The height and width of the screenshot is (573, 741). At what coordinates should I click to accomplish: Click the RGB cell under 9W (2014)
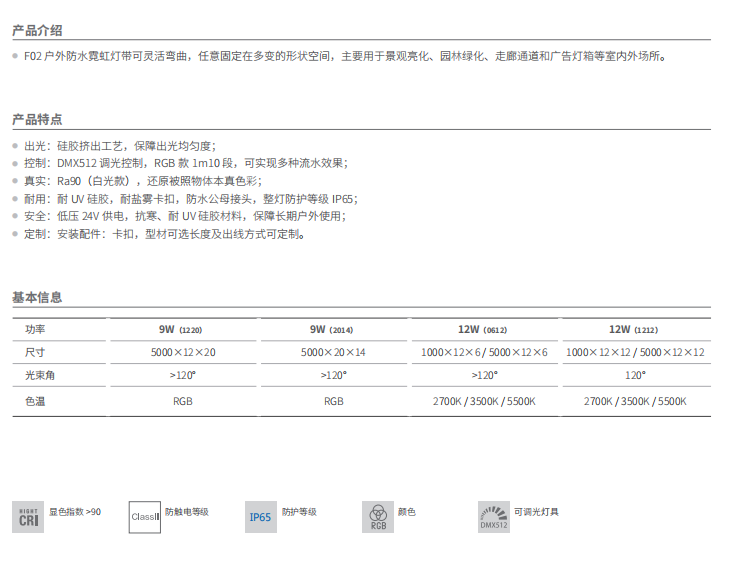click(x=334, y=402)
